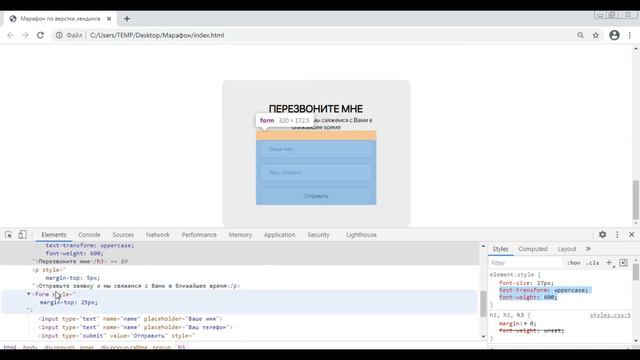Open the Chrome three-dot menu
This screenshot has width=640, height=360.
tap(630, 36)
